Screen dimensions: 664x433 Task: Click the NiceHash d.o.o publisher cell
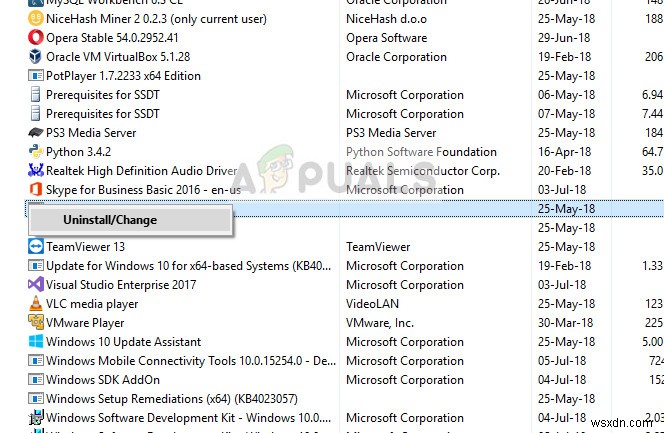pos(386,19)
